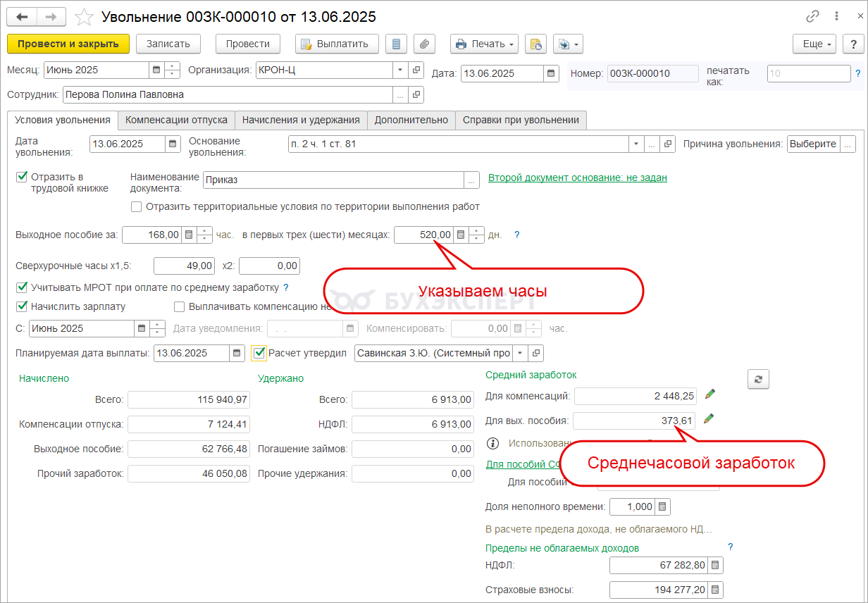Post the document with Провести
Screen dimensions: 868x603
[248, 44]
